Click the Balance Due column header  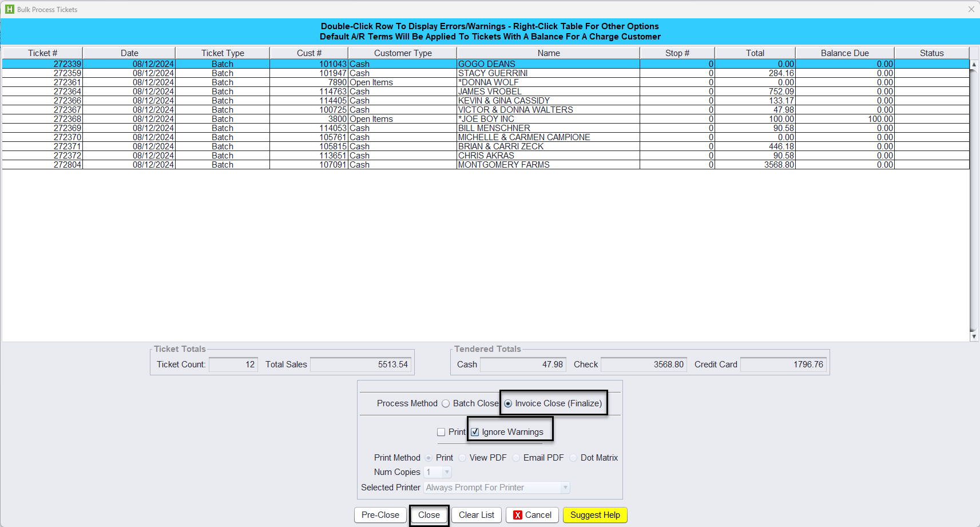844,53
